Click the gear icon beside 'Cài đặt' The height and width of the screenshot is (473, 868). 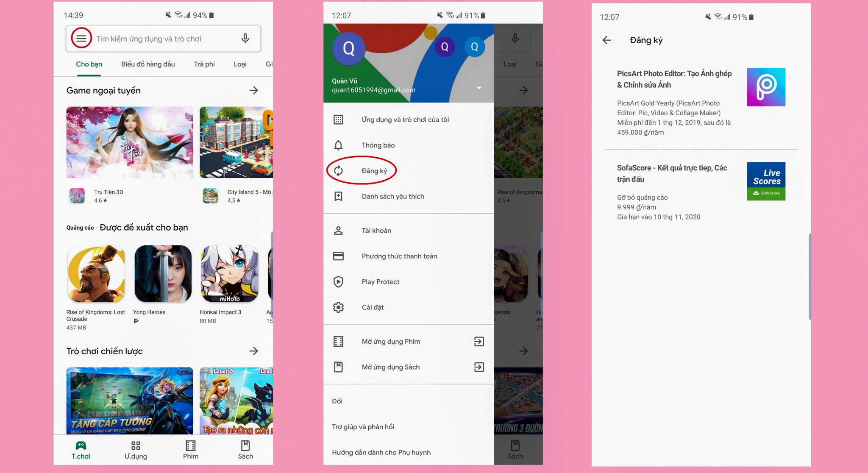click(338, 307)
